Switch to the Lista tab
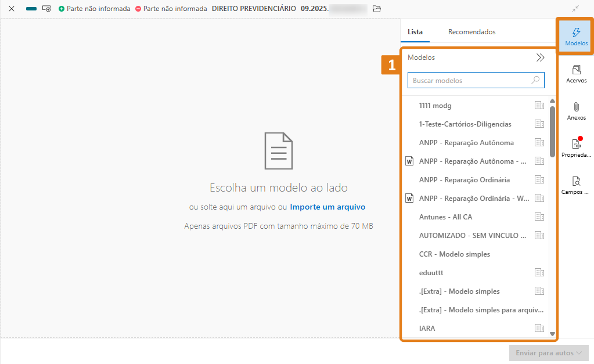The height and width of the screenshot is (364, 594). click(415, 32)
